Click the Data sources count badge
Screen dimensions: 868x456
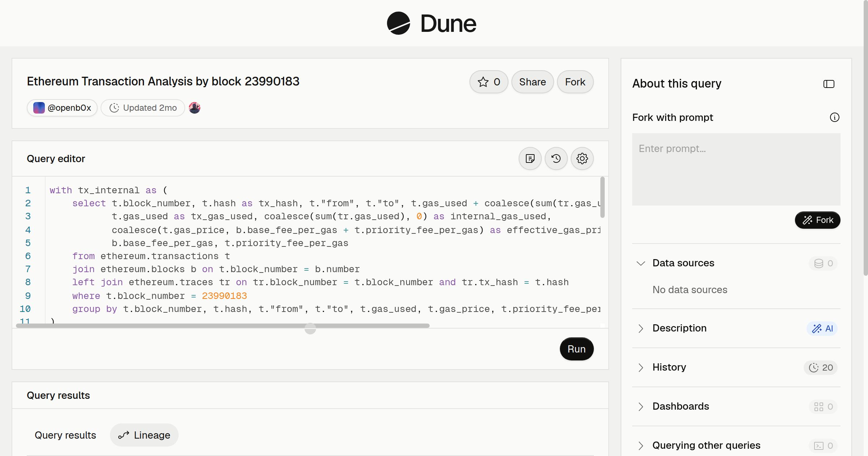point(823,263)
